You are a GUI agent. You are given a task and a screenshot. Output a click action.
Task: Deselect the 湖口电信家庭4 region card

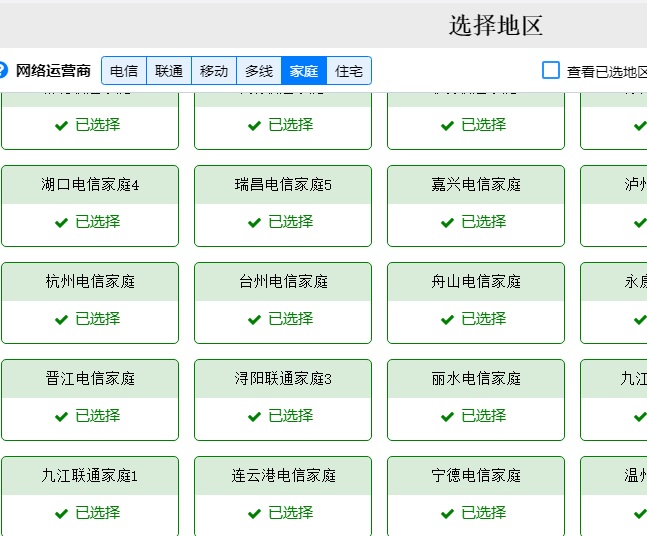(90, 206)
